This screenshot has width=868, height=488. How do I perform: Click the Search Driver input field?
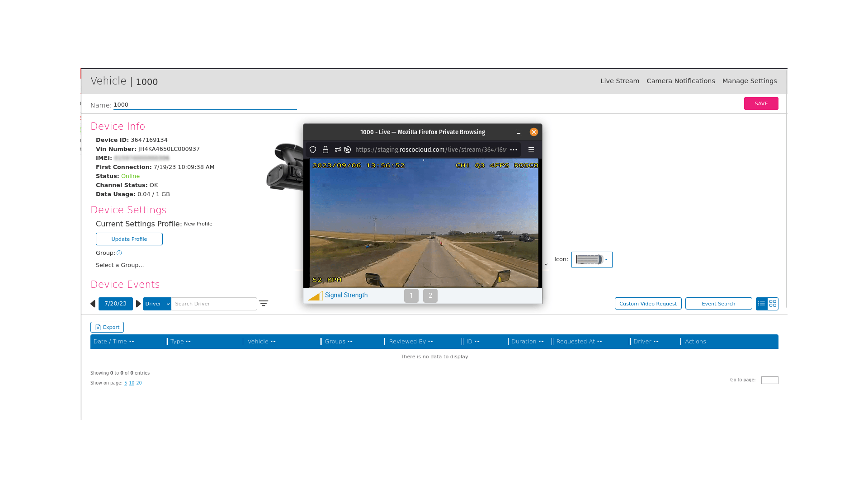tap(214, 304)
